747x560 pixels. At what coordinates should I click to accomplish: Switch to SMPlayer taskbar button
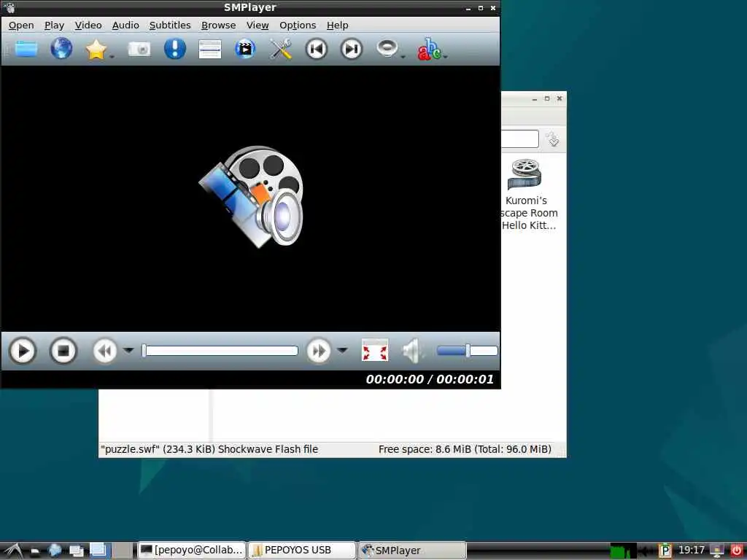tap(411, 550)
